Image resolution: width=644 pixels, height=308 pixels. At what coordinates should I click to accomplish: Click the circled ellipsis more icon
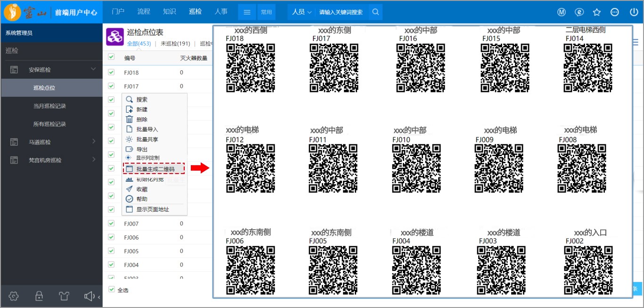tap(615, 12)
